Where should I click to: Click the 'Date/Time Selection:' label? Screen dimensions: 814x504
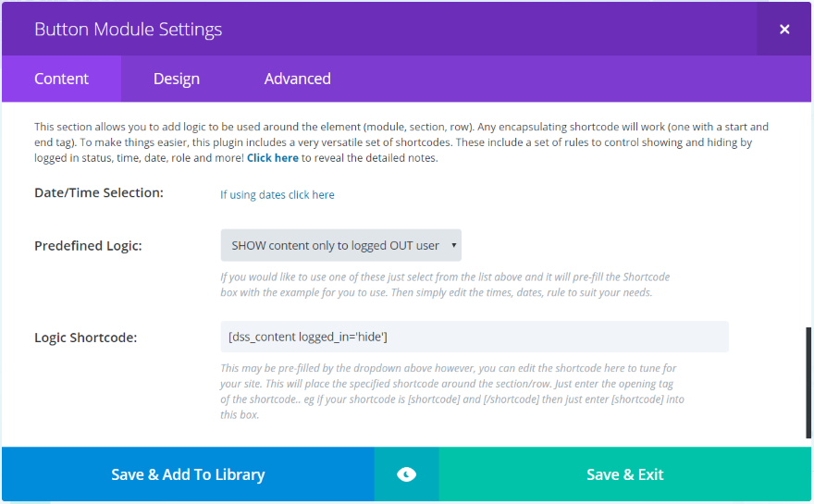98,192
